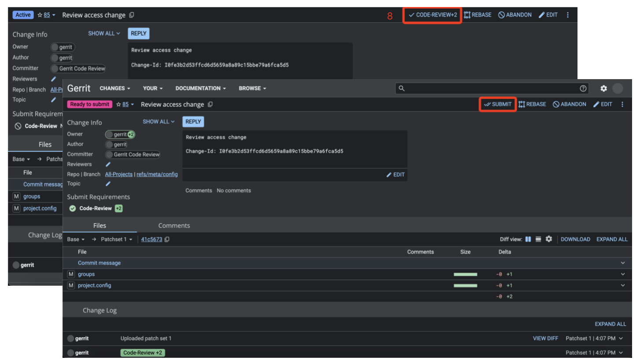Screen dimensions: 640x364
Task: Open the refs/meta/config branch link
Action: coord(157,175)
